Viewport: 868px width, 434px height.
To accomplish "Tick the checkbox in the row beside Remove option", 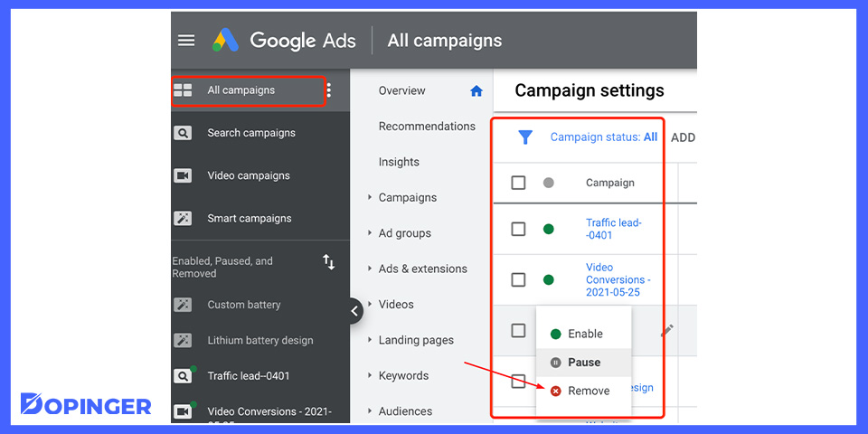I will 518,381.
